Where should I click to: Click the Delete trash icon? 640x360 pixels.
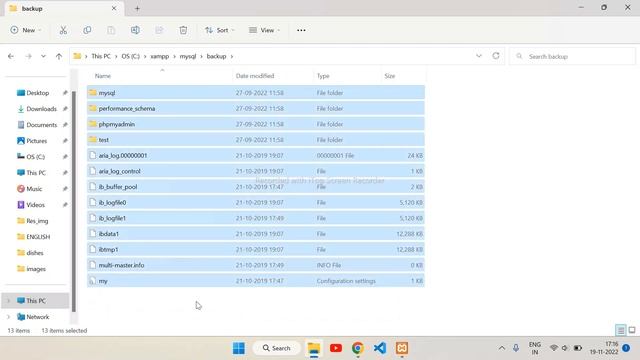[183, 30]
